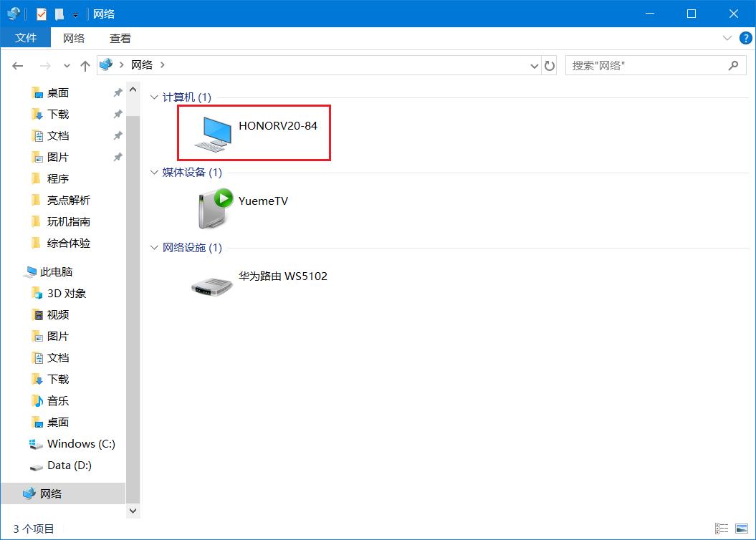Collapse the 计算机 (1) group

[154, 97]
